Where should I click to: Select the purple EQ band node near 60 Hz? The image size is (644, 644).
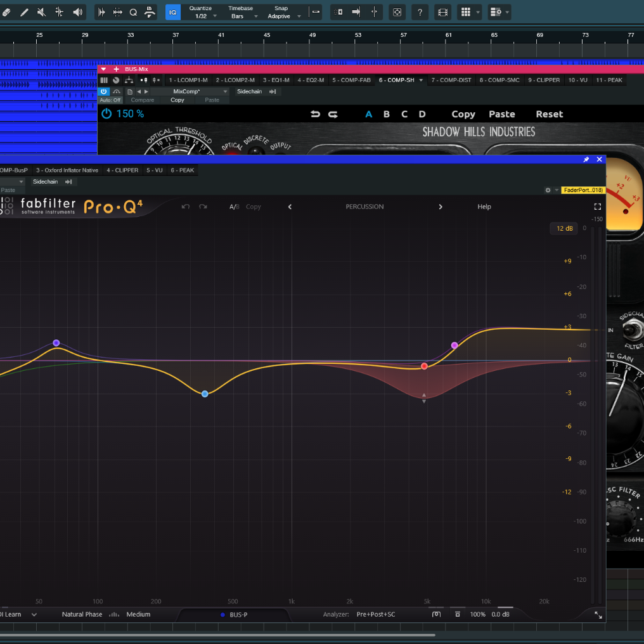(56, 343)
